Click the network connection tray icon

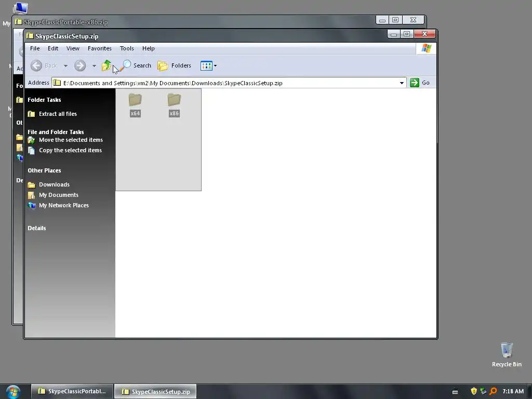pos(484,391)
